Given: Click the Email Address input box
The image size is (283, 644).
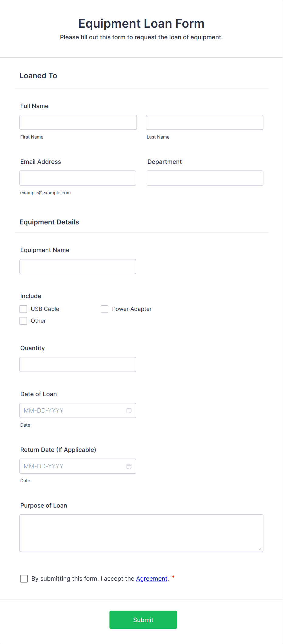Looking at the screenshot, I should tap(78, 178).
